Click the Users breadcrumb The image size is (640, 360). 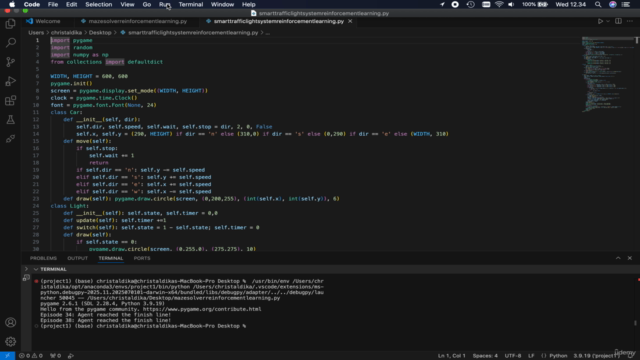pyautogui.click(x=36, y=33)
